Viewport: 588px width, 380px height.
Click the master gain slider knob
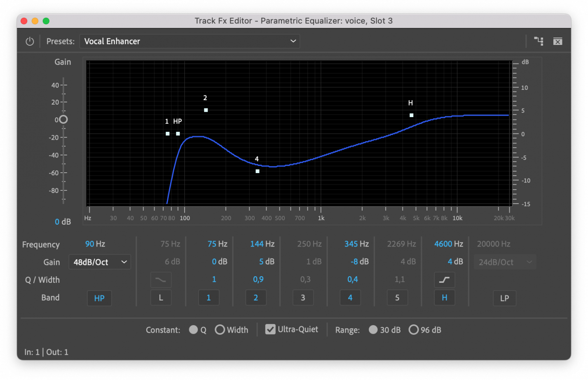[63, 120]
